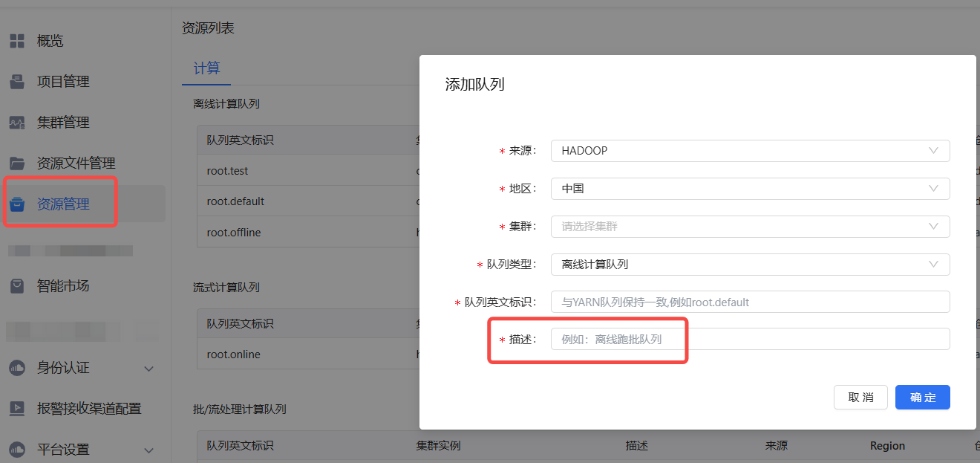This screenshot has height=463, width=980.
Task: Switch to the 计算 tab
Action: tap(206, 68)
